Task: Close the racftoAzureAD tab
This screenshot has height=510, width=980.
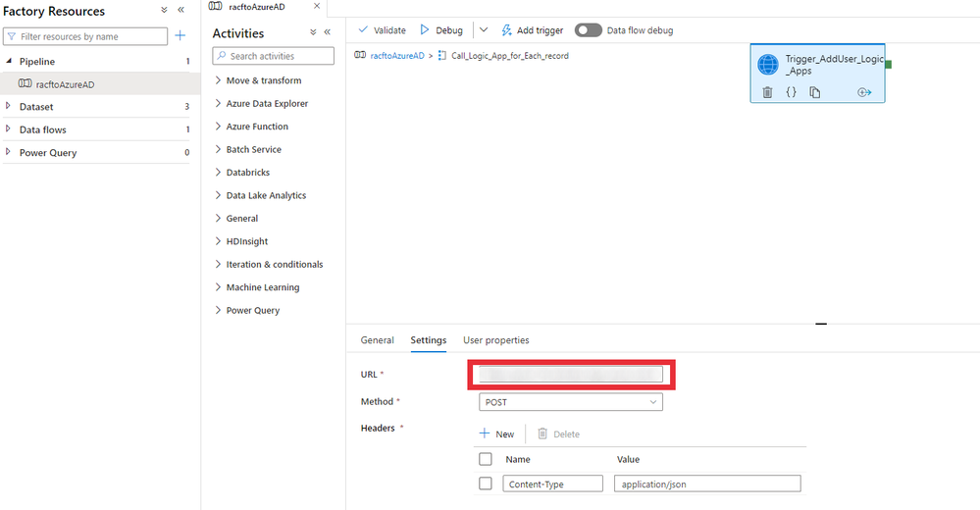Action: point(317,6)
